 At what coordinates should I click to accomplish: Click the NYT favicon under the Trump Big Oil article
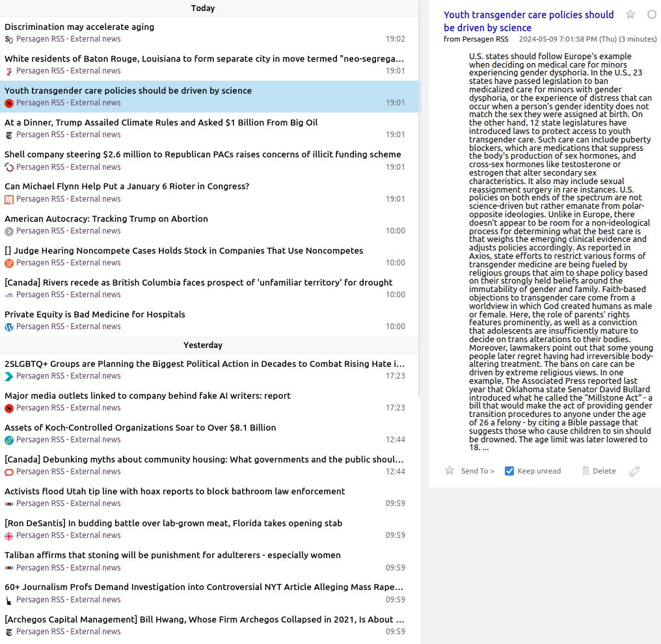(x=9, y=135)
